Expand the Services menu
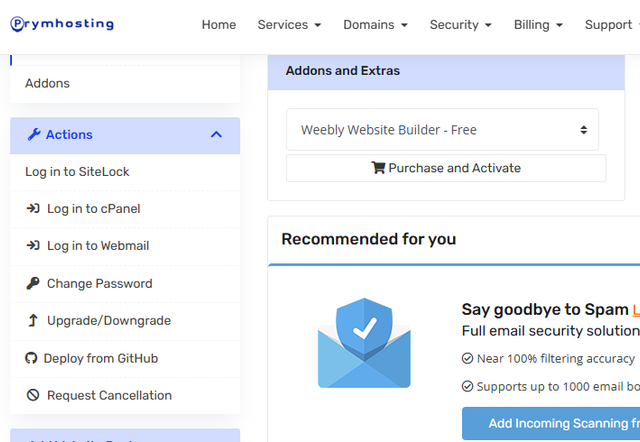 (289, 25)
